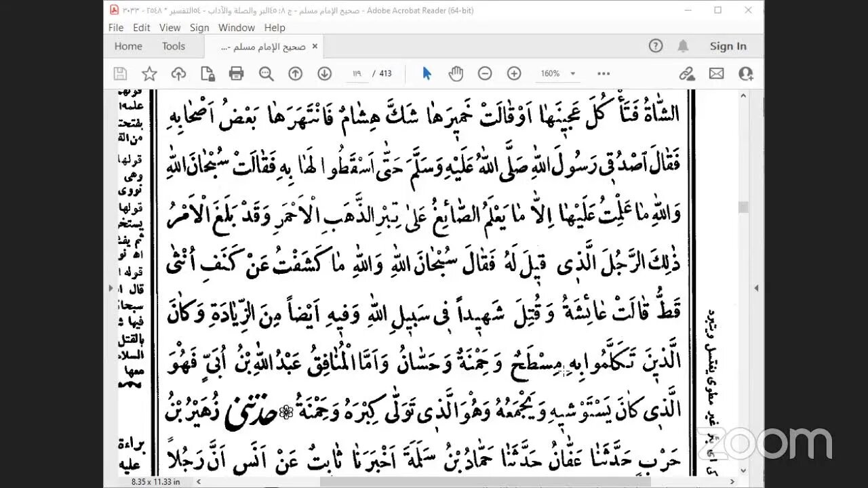The image size is (868, 488).
Task: Switch to the Tools tab
Action: 174,46
